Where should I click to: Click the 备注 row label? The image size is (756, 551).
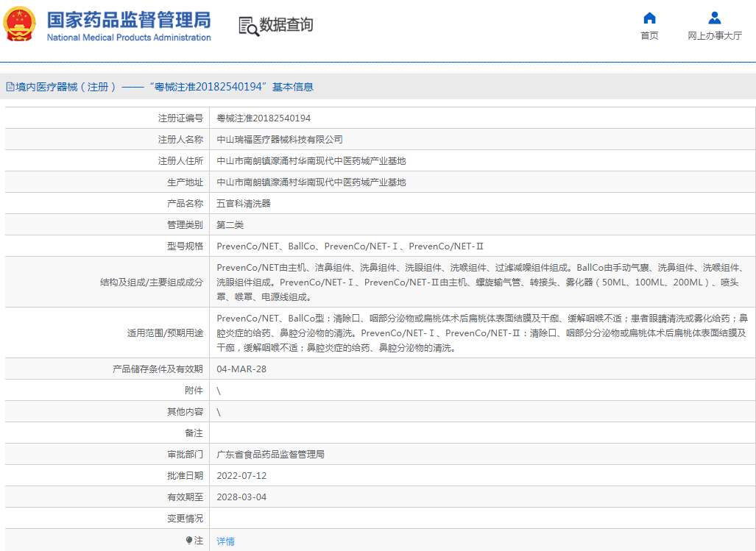194,433
